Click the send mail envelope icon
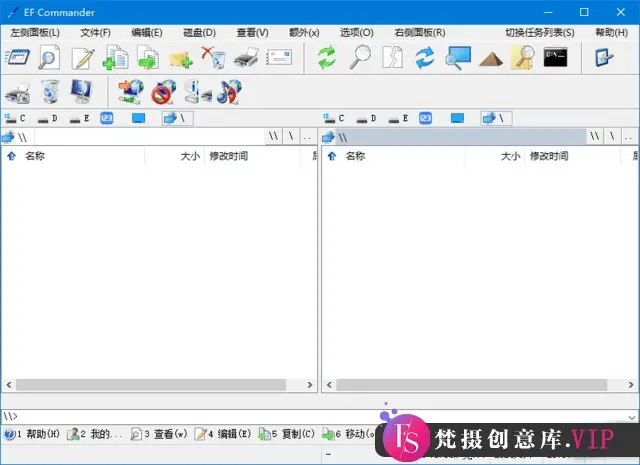 [x=279, y=58]
